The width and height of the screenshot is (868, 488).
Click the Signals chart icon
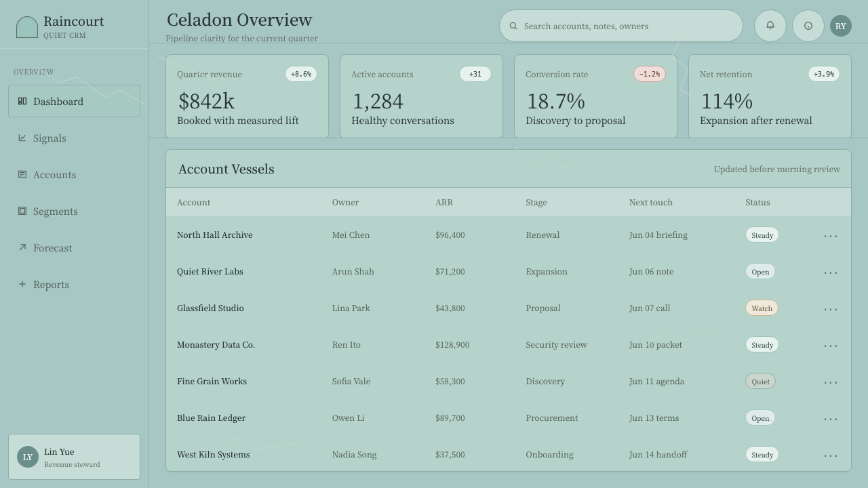point(22,138)
